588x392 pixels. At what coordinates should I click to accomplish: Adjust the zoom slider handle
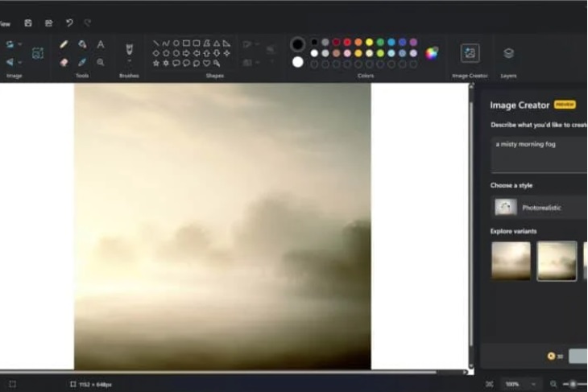(573, 384)
